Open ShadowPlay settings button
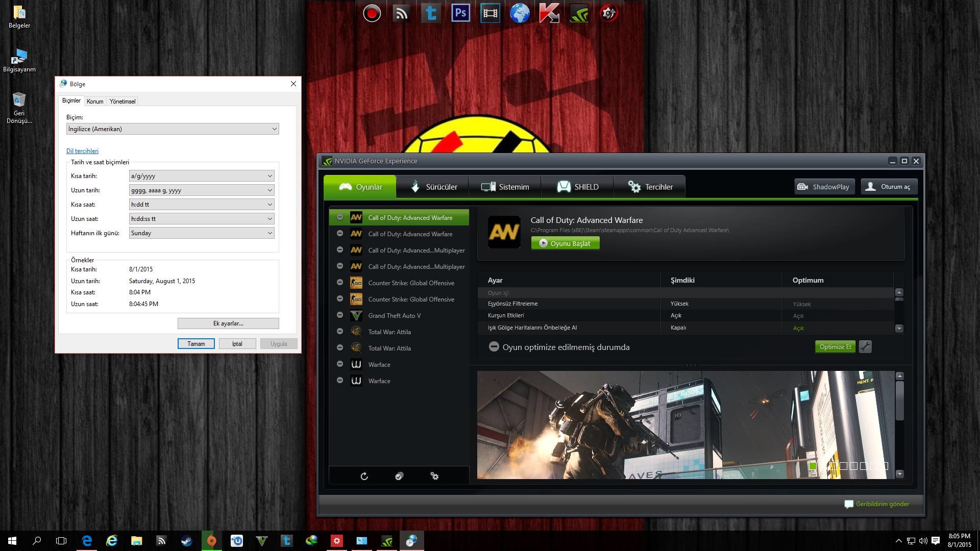Viewport: 980px width, 551px height. (824, 187)
